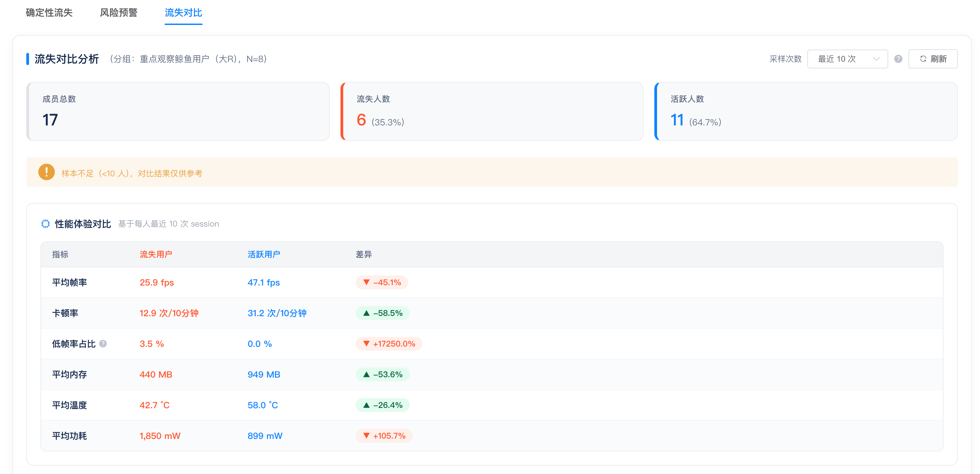The width and height of the screenshot is (980, 474).
Task: Open the 采样次数 dropdown showing 最近 10 次
Action: tap(847, 59)
